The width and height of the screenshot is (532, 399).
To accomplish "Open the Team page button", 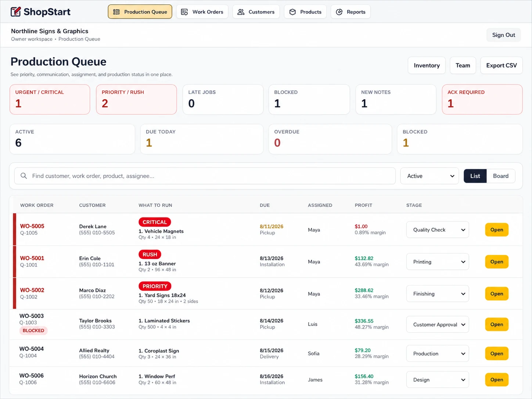I will click(x=463, y=65).
